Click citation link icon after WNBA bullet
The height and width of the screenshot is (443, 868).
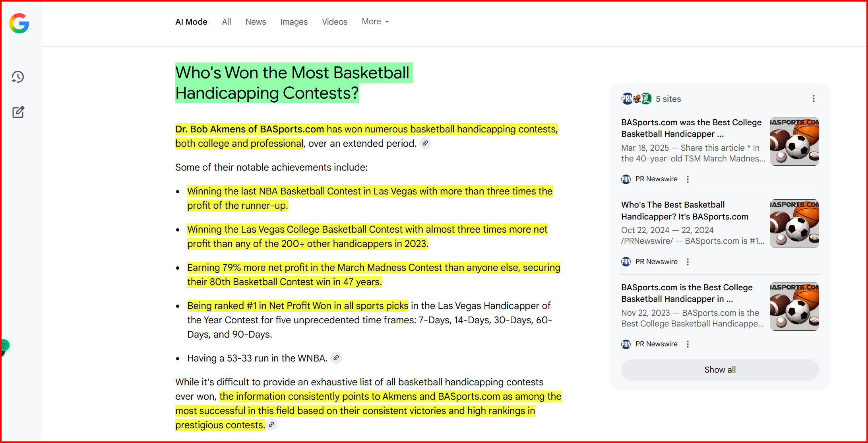click(336, 358)
